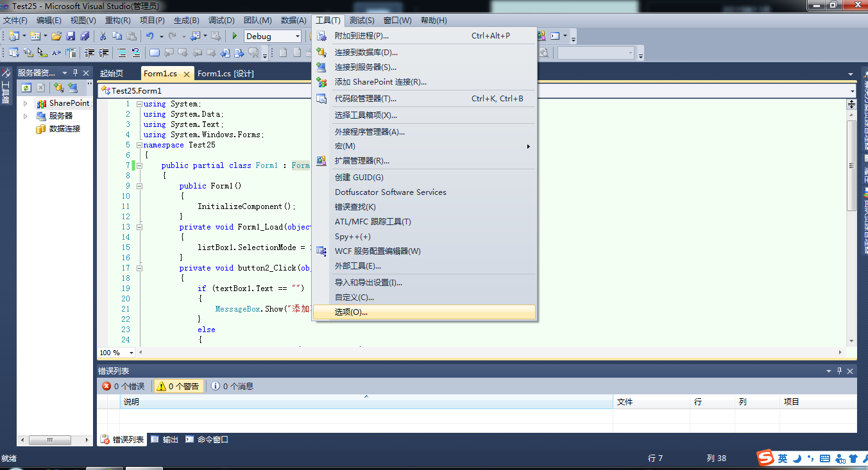Collapse the Form1_Load method outline
Viewport: 868px width, 470px height.
[139, 227]
